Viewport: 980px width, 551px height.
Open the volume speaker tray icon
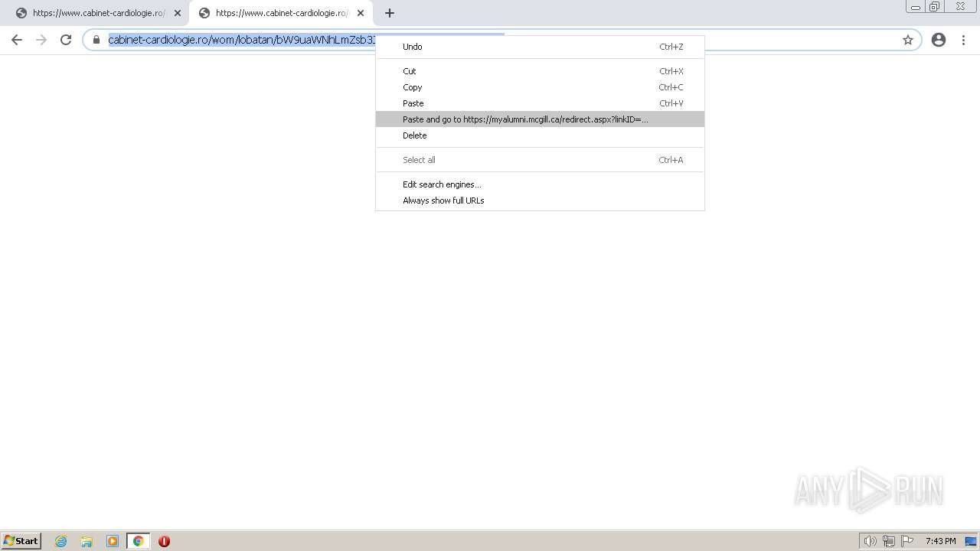pyautogui.click(x=870, y=541)
